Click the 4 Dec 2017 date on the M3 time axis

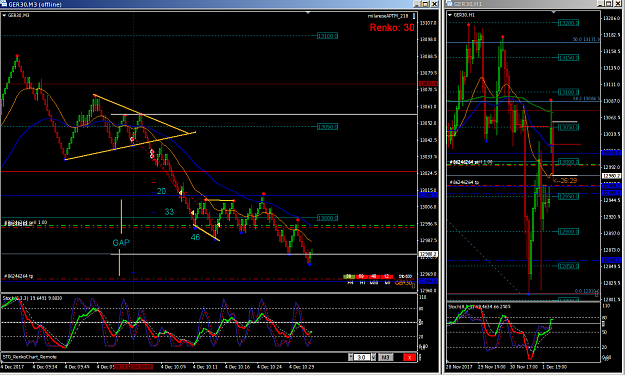[13, 367]
